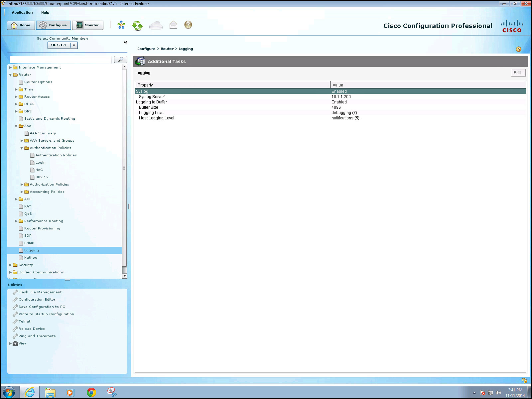Click the search magnifier button
This screenshot has width=532, height=399.
(120, 60)
